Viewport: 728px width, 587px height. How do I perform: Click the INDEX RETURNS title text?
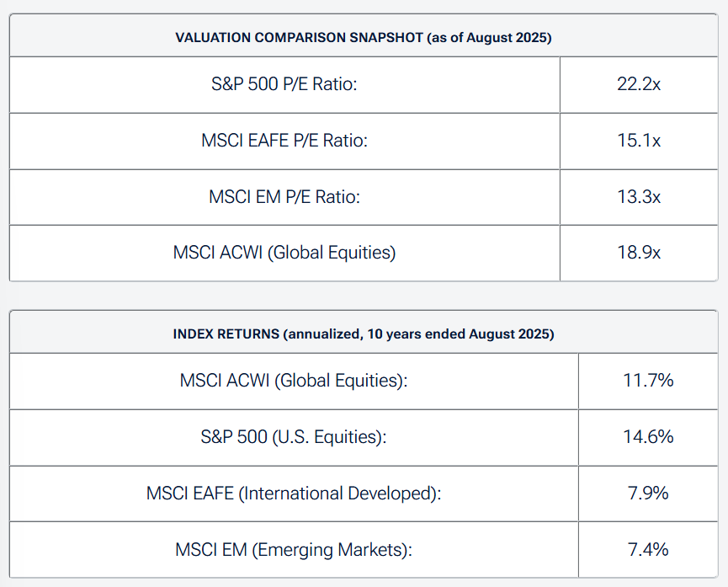click(x=226, y=334)
